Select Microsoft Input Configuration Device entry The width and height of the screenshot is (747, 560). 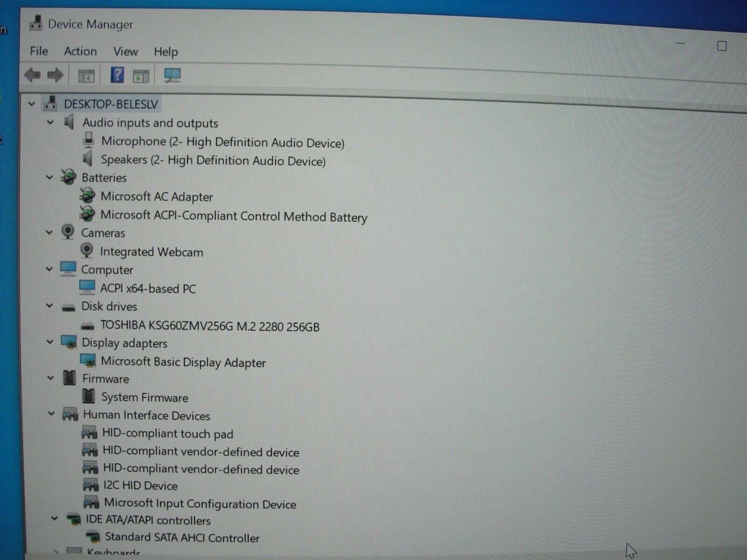click(x=200, y=504)
